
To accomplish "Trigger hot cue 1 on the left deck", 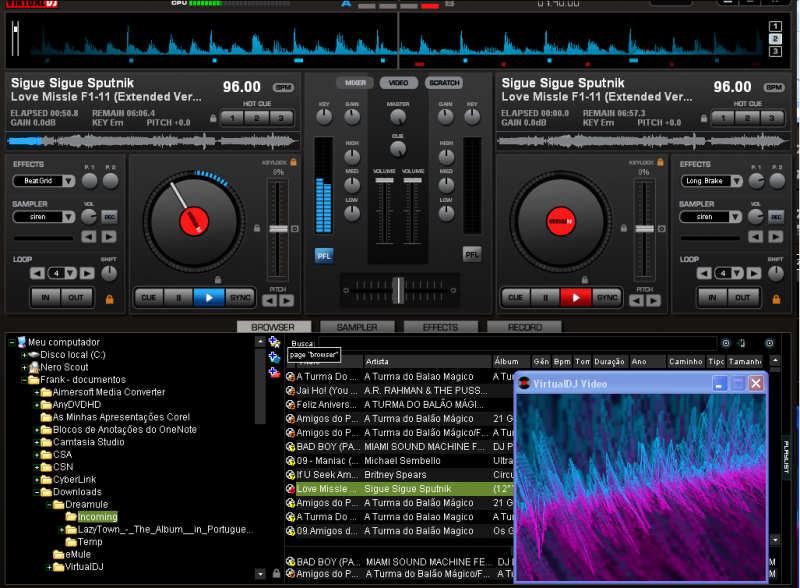I will [233, 118].
